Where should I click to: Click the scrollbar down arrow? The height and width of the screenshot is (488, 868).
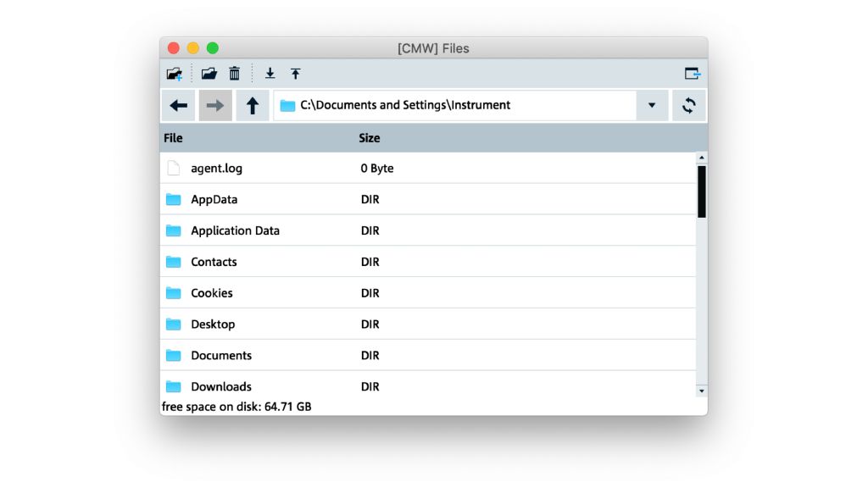click(x=701, y=391)
